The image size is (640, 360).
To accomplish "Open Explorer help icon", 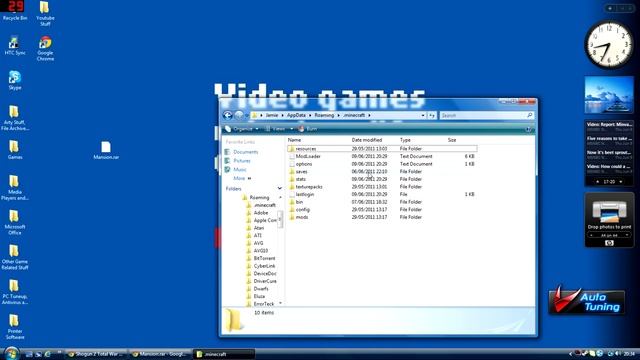I will (x=529, y=129).
